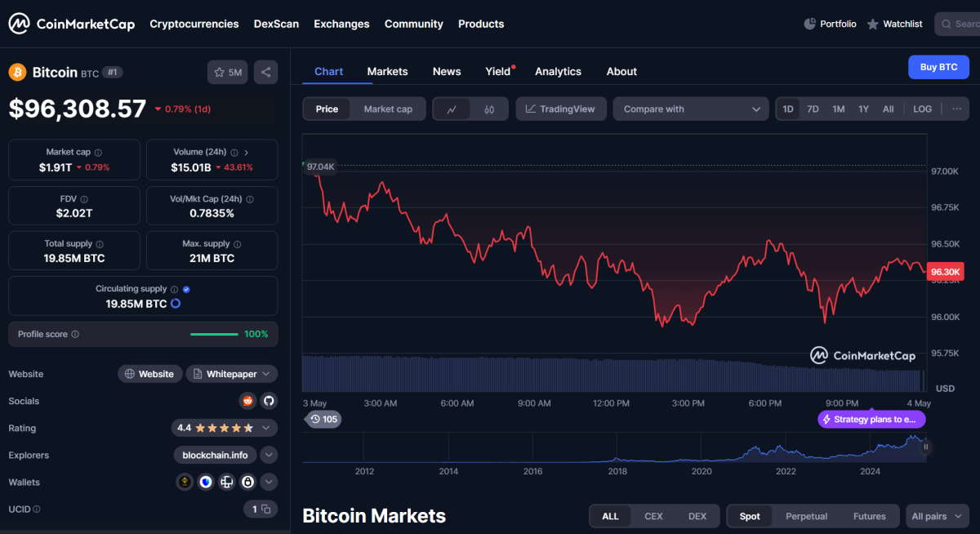Filter markets by CEX
The image size is (980, 534).
pyautogui.click(x=653, y=516)
